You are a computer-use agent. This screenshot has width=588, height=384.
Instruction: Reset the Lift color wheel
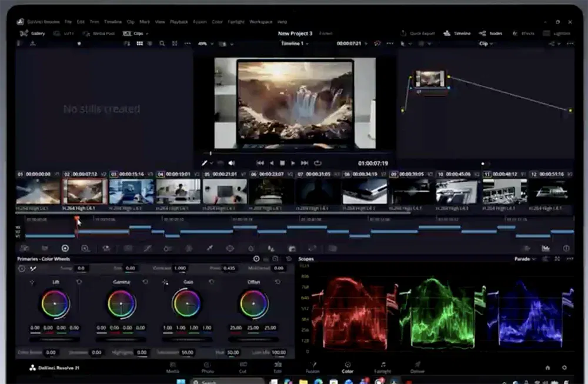79,282
